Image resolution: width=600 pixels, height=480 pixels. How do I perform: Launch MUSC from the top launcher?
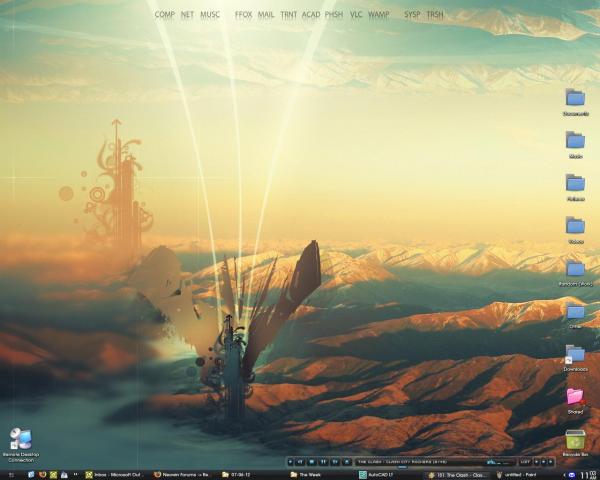[x=210, y=15]
